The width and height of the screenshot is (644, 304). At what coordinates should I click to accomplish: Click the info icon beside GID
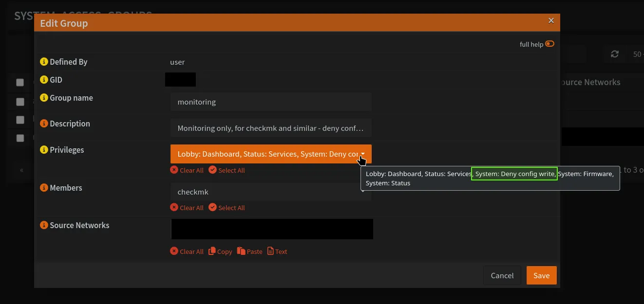pyautogui.click(x=44, y=80)
